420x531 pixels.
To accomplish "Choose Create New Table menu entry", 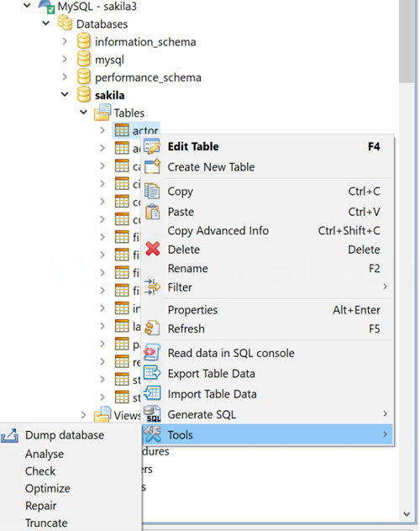I will (268, 166).
